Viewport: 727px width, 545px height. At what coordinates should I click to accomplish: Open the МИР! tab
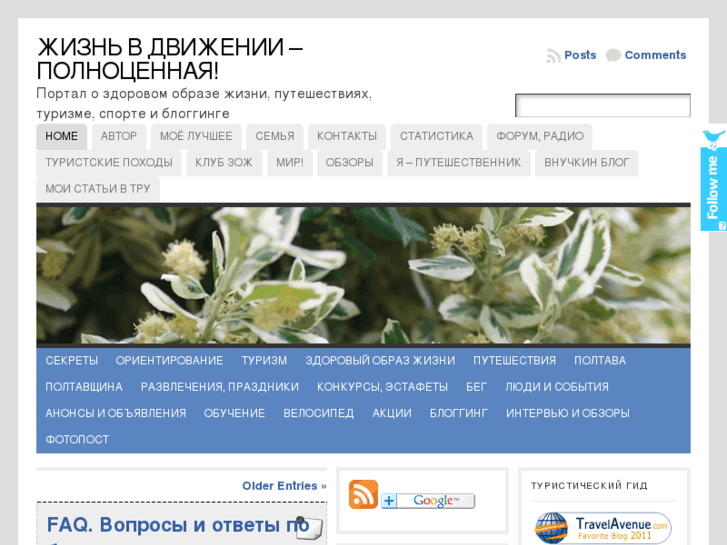(290, 163)
